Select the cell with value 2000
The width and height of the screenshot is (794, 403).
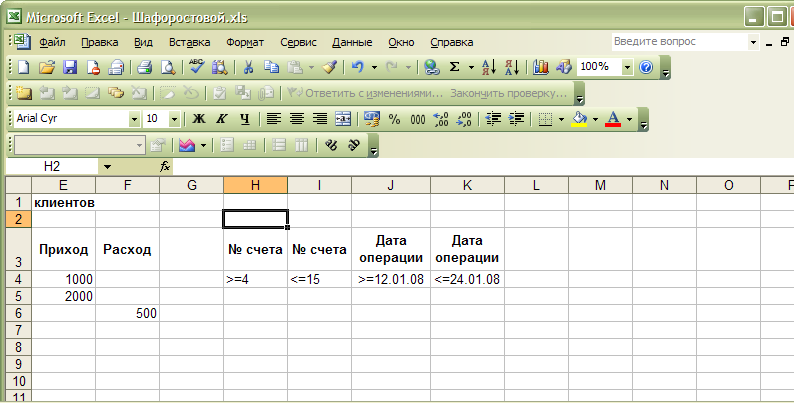point(63,296)
